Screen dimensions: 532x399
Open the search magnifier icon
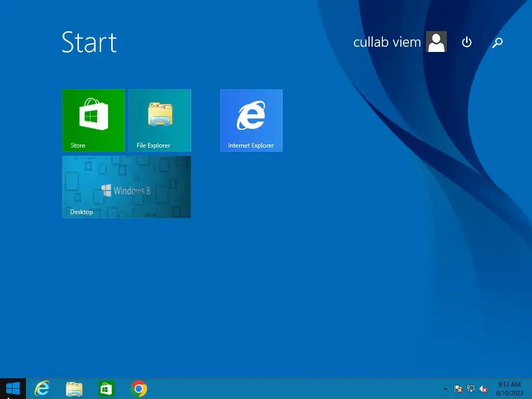point(497,43)
